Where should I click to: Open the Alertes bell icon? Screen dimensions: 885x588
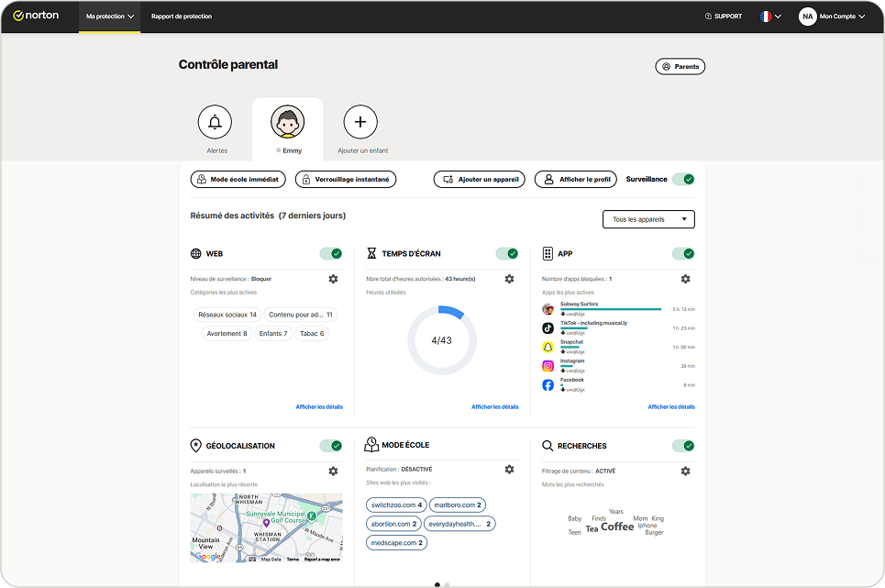pyautogui.click(x=216, y=122)
